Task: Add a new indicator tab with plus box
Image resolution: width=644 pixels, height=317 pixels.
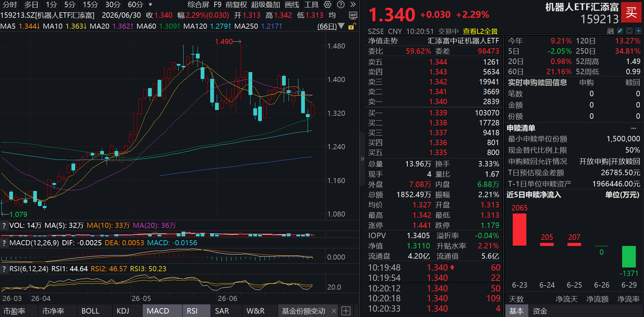Action: (x=346, y=311)
